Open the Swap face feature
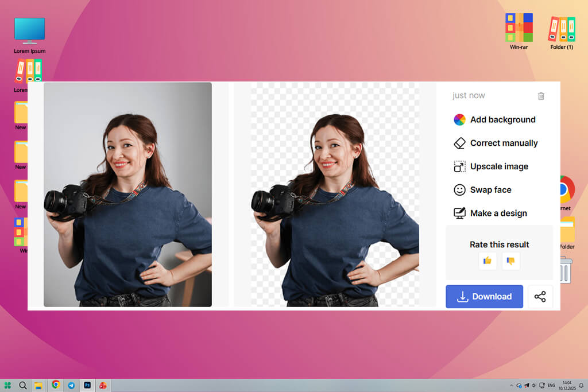 pos(482,189)
